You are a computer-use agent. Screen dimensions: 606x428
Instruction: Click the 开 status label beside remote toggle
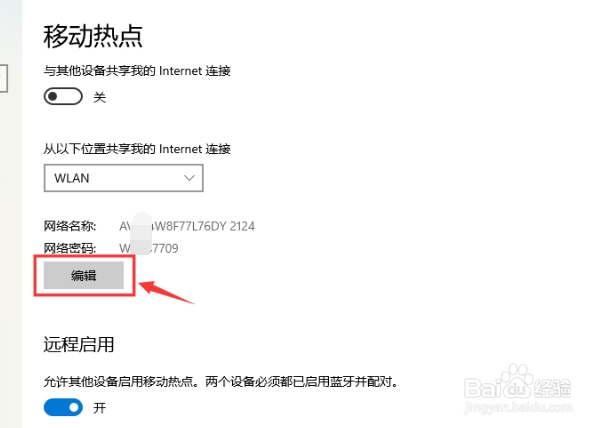click(99, 408)
